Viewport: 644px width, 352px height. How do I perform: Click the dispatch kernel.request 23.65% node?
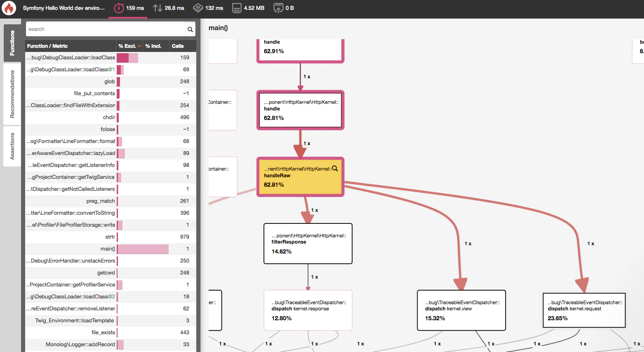click(584, 310)
